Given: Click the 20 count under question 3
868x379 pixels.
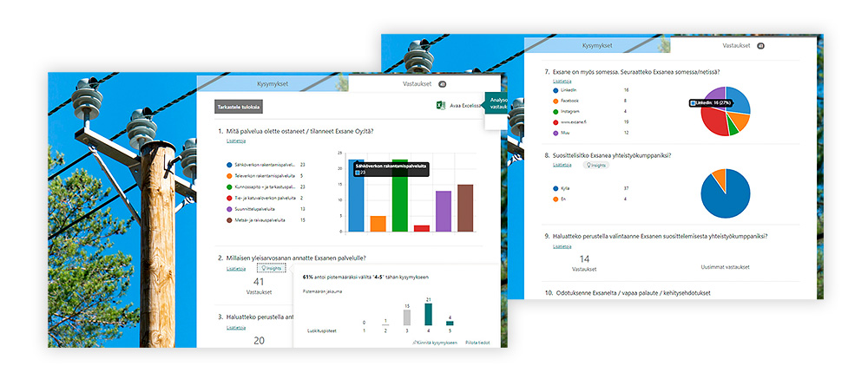Looking at the screenshot, I should tap(259, 340).
